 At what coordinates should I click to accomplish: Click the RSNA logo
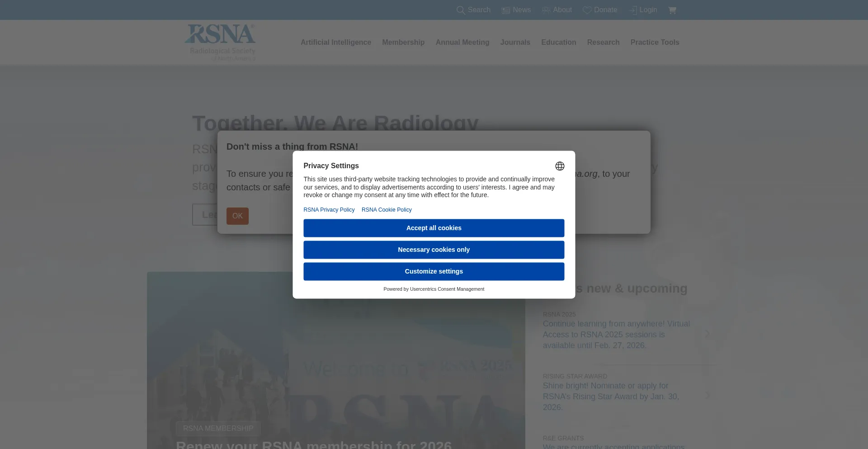click(220, 42)
